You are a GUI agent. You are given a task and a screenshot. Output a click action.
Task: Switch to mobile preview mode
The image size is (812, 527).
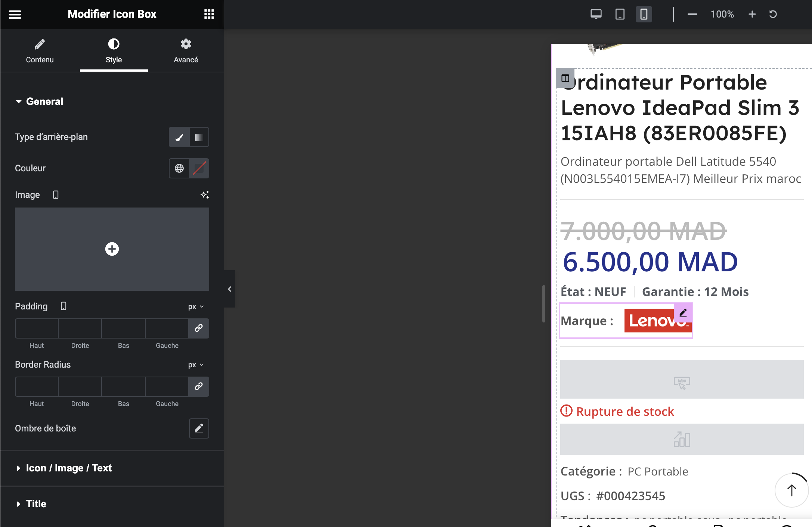[644, 14]
